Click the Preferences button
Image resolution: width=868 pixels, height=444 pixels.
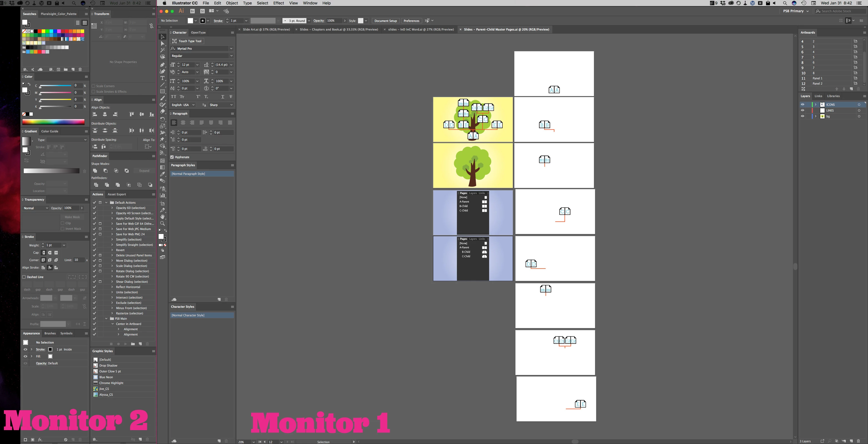[411, 21]
